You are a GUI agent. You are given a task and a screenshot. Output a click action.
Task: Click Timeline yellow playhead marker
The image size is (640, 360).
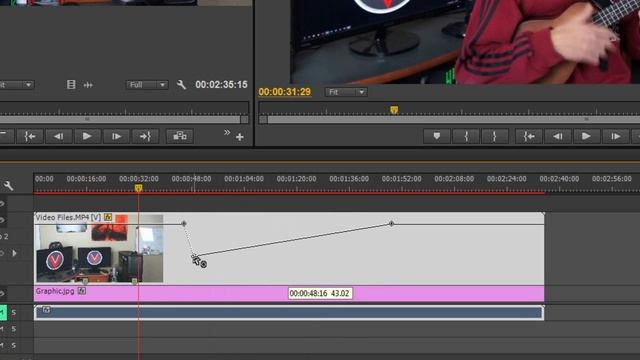pyautogui.click(x=138, y=188)
